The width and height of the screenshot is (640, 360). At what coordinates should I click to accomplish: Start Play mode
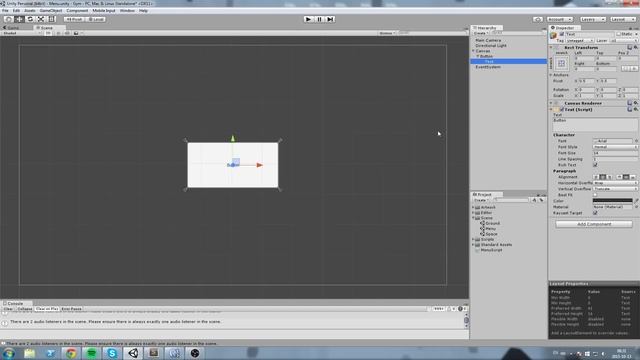click(x=309, y=19)
